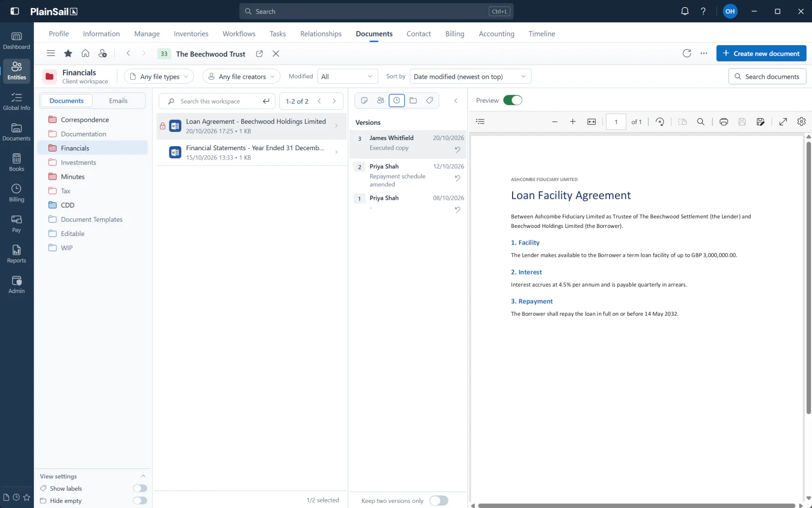Screen dimensions: 812x508
Task: Open the Dashboard sidebar icon
Action: (16, 41)
